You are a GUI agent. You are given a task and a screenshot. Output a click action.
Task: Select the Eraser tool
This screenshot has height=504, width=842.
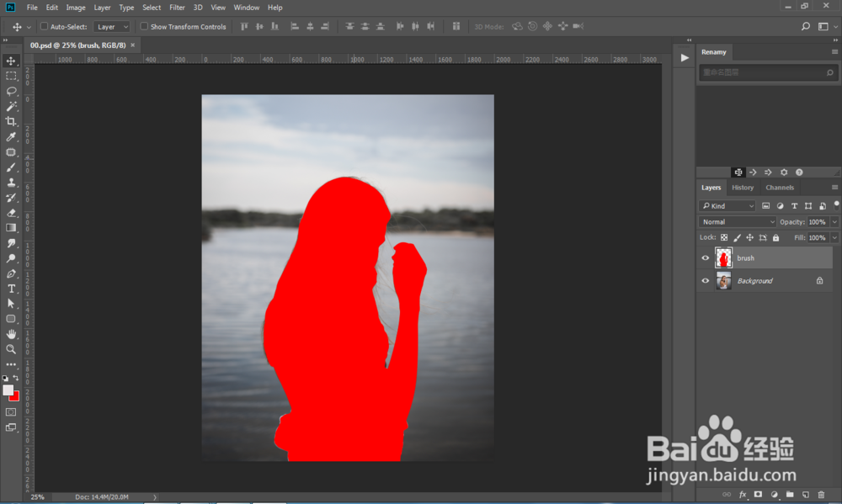coord(11,213)
